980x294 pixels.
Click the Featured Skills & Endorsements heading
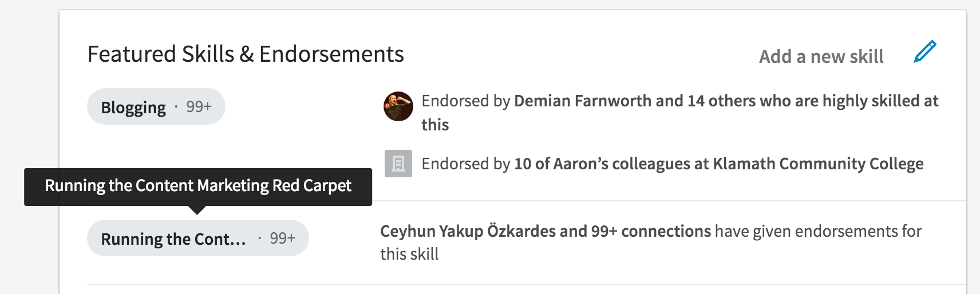click(x=246, y=54)
